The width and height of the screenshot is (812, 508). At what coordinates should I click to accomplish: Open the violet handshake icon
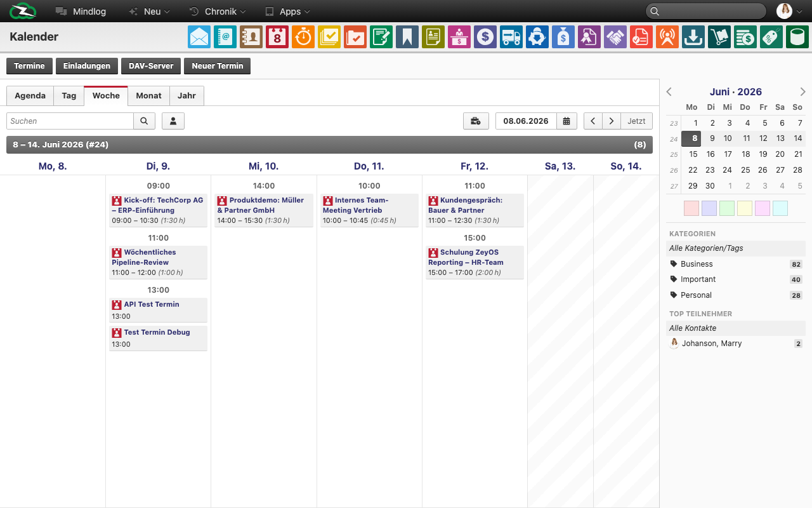[615, 37]
